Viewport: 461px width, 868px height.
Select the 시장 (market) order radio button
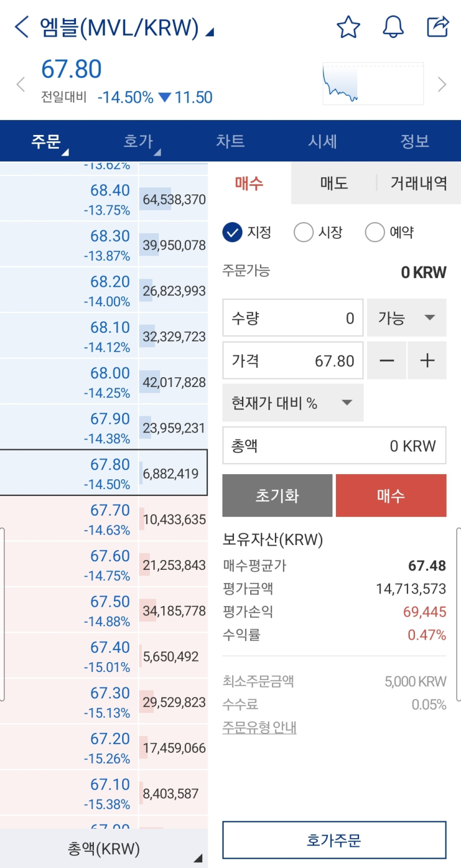304,232
